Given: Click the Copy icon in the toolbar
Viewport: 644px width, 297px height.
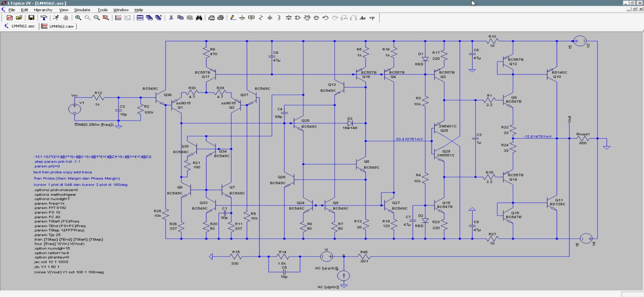Looking at the screenshot, I should pos(180,18).
